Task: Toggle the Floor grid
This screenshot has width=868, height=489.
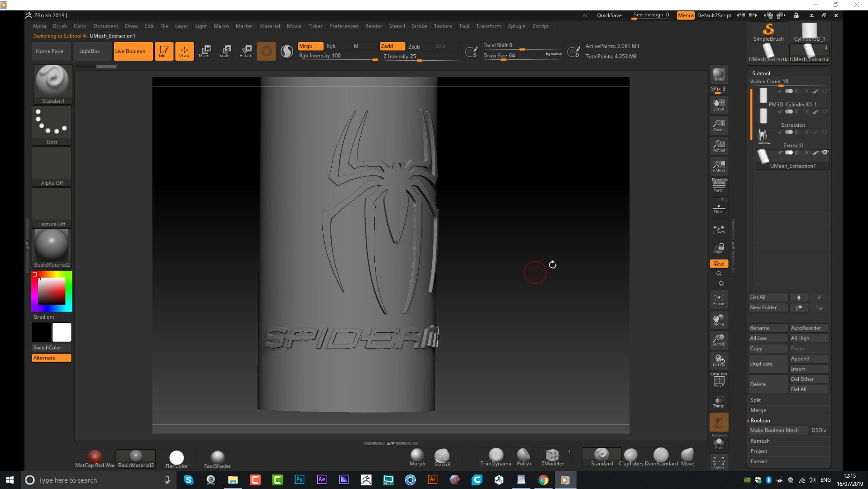Action: pyautogui.click(x=719, y=208)
